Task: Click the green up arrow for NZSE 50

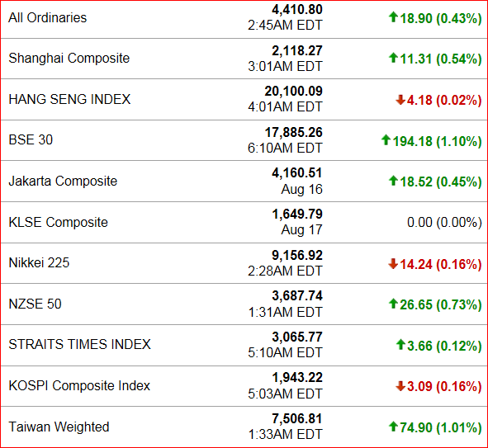Action: click(393, 304)
